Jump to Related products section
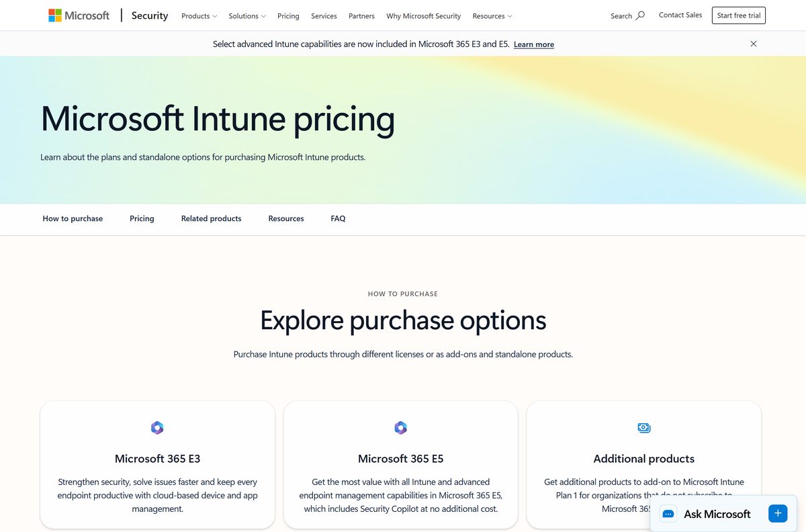The image size is (806, 532). pyautogui.click(x=211, y=218)
